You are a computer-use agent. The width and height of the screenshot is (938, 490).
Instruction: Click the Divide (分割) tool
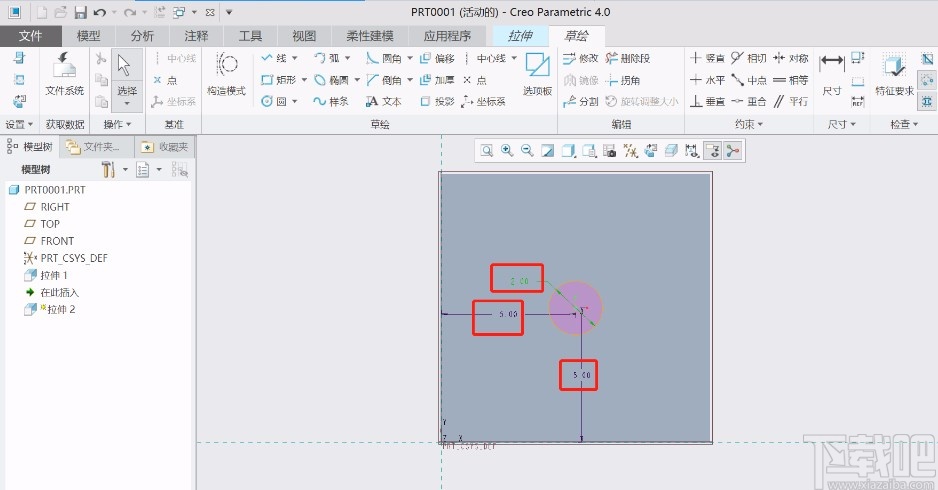tap(581, 101)
